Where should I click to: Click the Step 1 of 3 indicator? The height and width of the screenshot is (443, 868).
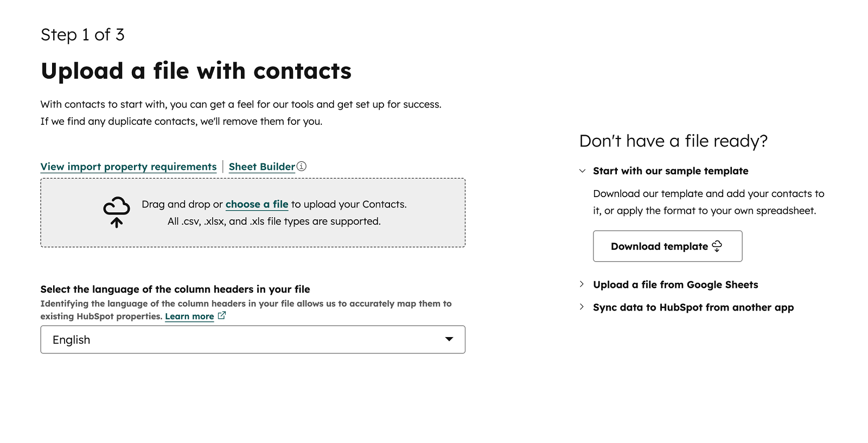pos(82,34)
